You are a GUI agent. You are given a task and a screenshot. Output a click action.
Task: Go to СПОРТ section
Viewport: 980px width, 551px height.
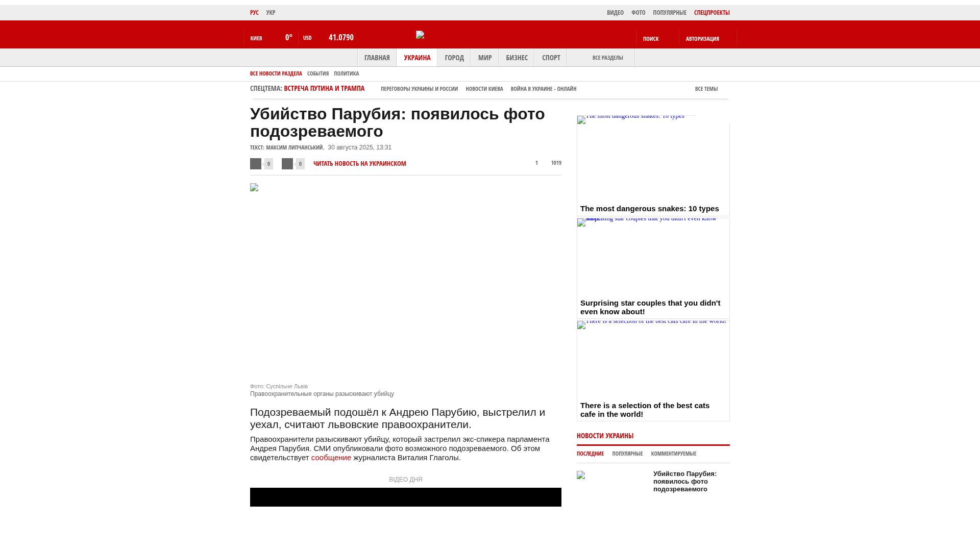(551, 58)
